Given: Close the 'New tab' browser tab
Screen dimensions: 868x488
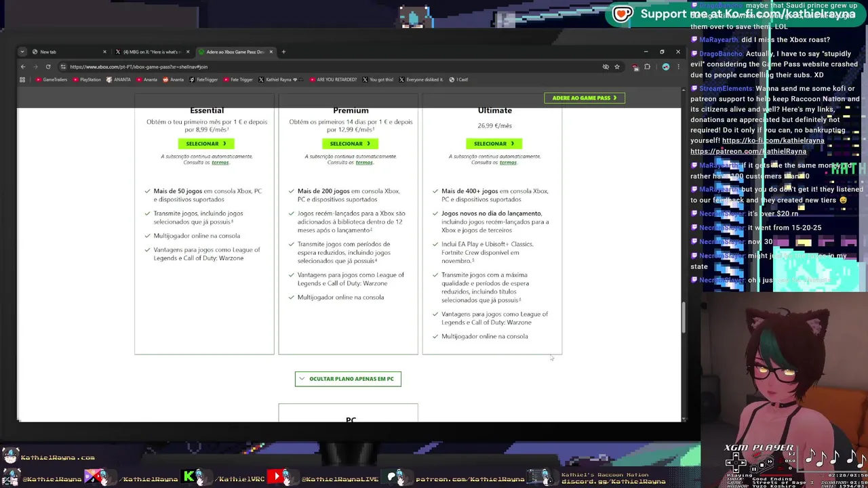Looking at the screenshot, I should [104, 52].
